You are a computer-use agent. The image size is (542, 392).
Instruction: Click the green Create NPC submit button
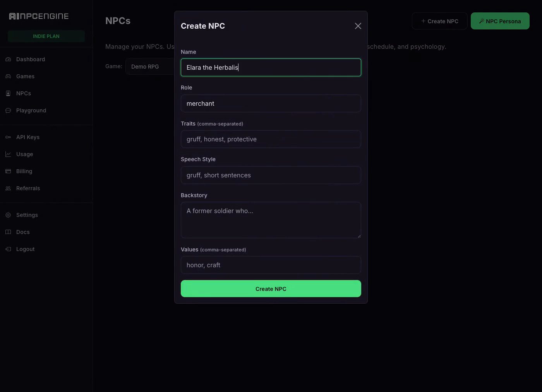tap(271, 289)
